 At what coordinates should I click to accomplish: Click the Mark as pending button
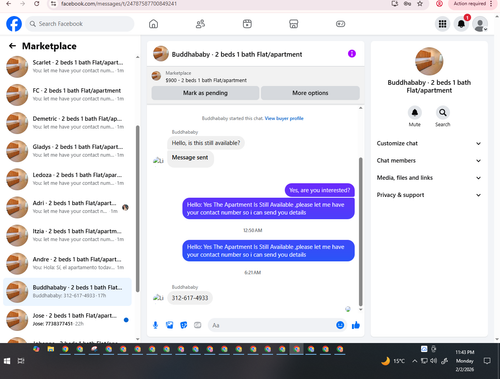(205, 93)
